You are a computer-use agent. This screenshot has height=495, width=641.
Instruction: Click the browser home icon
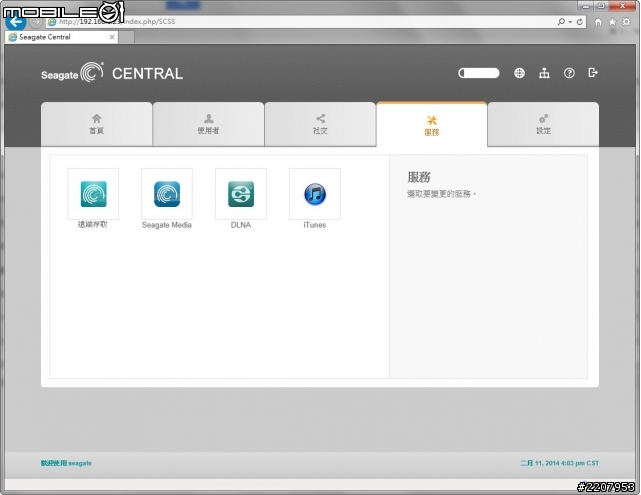click(x=598, y=22)
